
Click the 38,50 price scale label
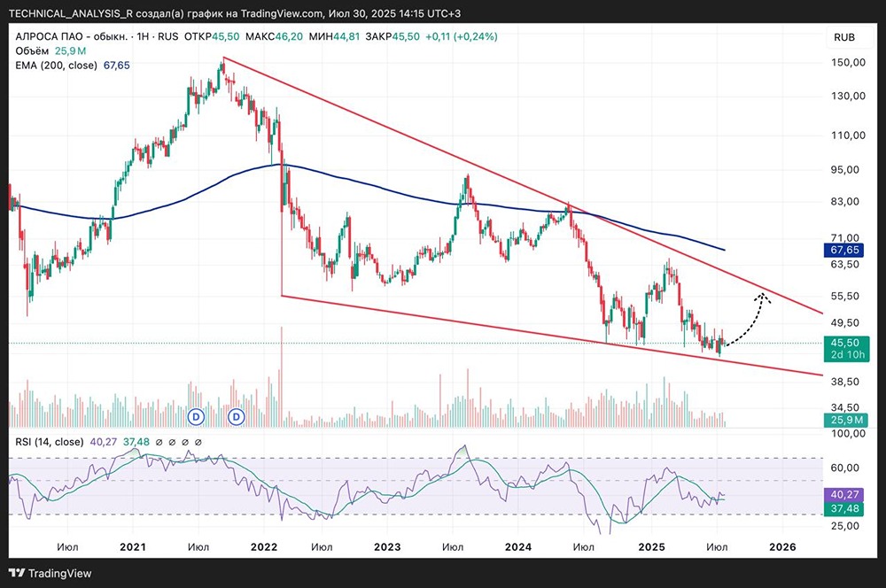tap(844, 382)
